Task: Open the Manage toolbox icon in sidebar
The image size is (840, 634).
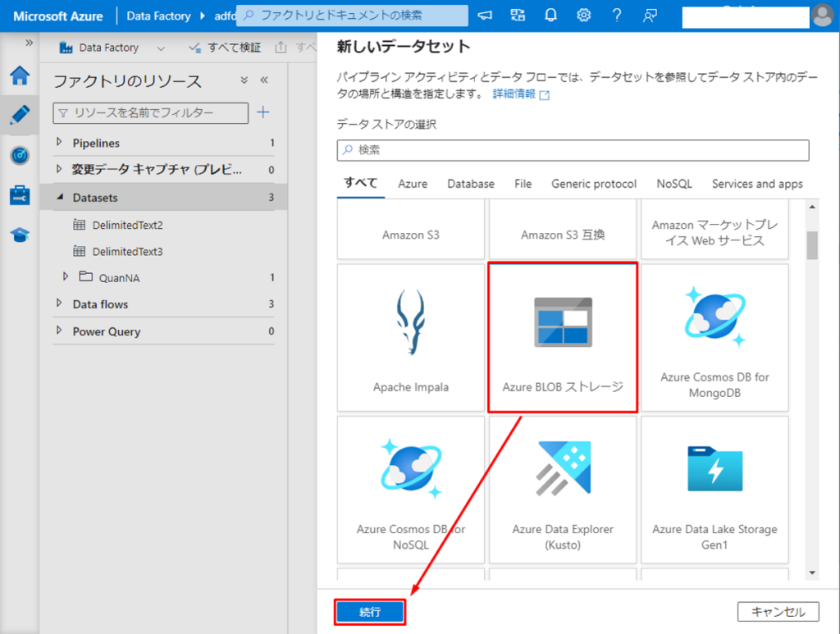Action: click(x=20, y=195)
